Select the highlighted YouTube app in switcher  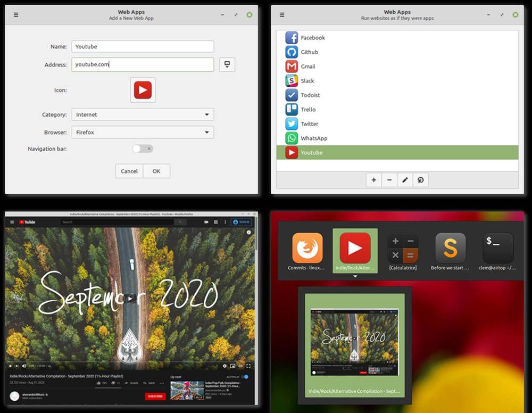(x=355, y=251)
